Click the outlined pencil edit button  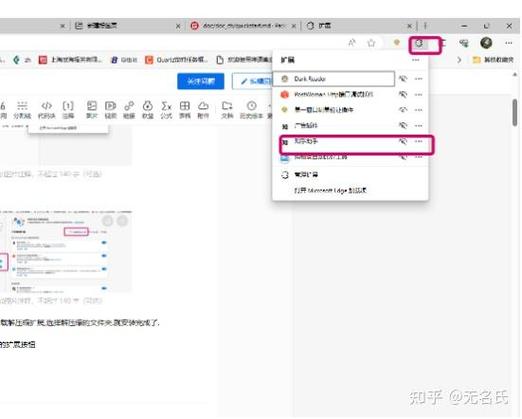point(252,81)
